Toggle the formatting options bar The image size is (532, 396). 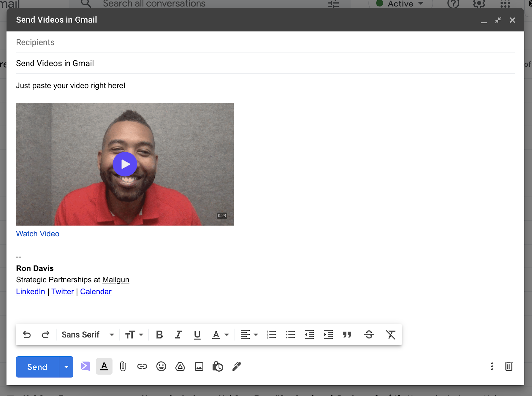click(104, 366)
